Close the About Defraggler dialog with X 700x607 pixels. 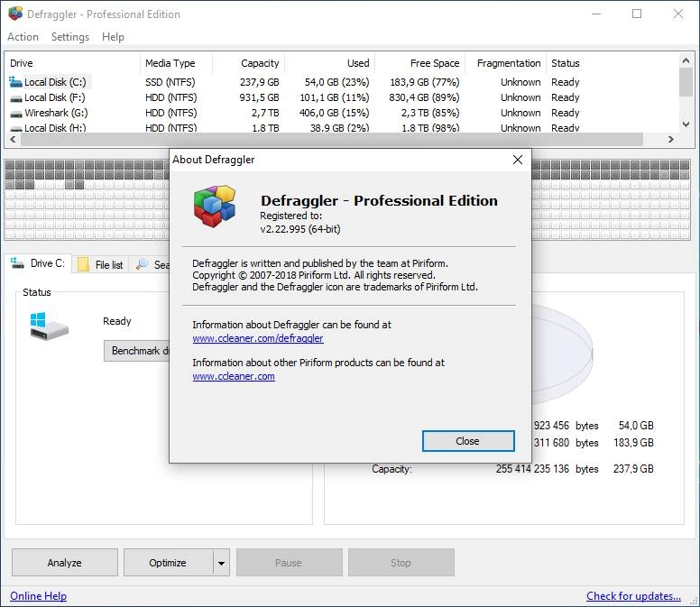click(518, 160)
